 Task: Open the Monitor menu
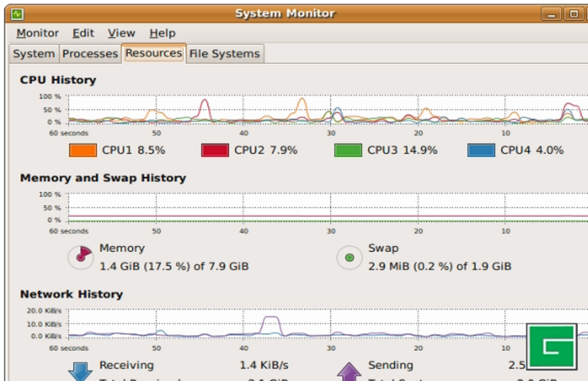[x=38, y=33]
